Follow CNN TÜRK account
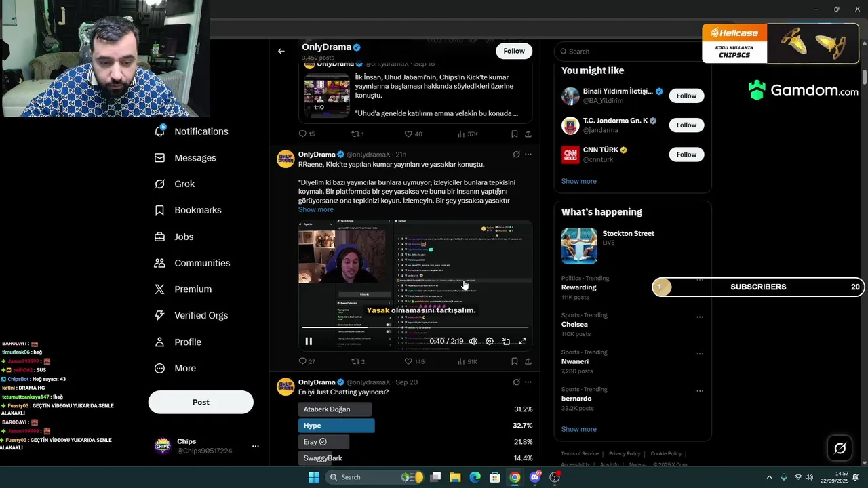The width and height of the screenshot is (868, 488). (686, 155)
